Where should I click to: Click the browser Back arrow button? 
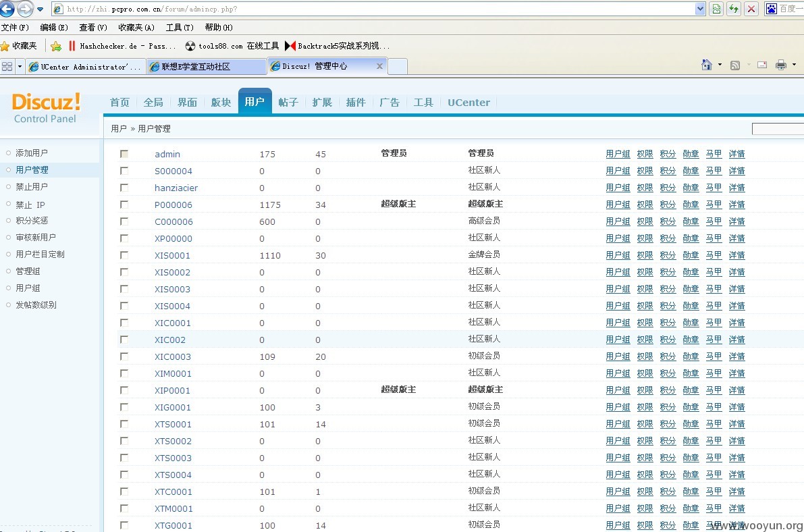click(x=7, y=8)
